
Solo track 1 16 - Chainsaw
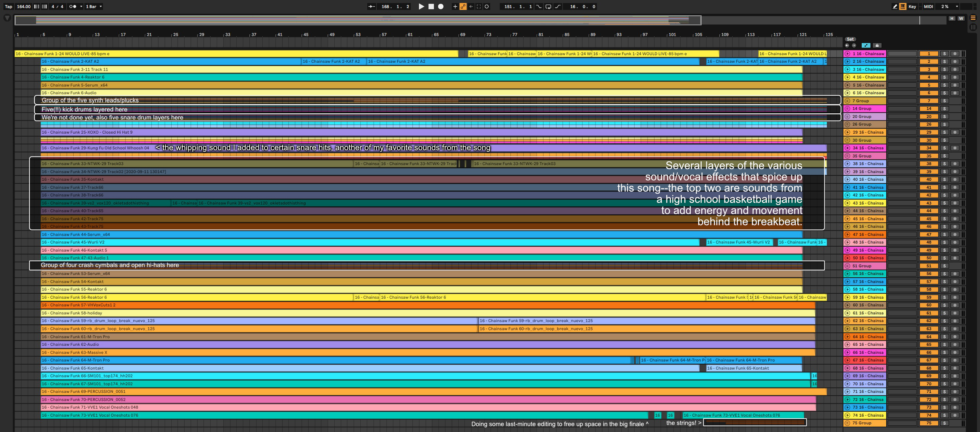pos(944,54)
